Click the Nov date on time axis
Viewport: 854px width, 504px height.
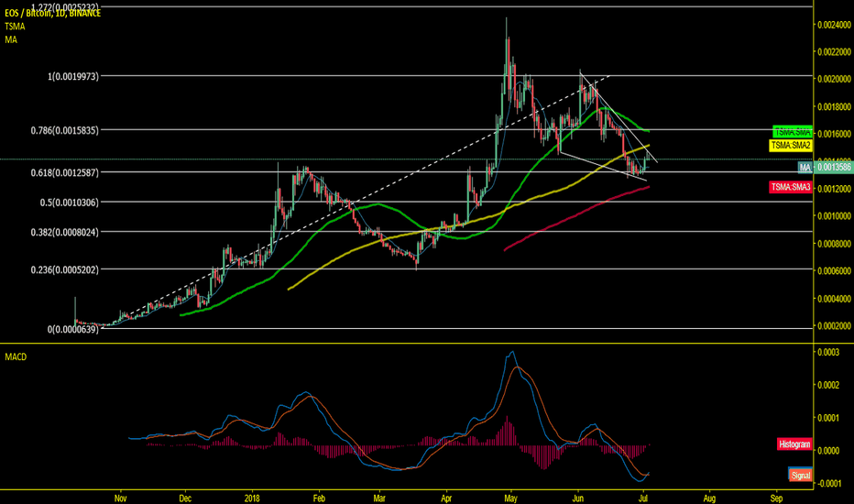click(x=120, y=498)
